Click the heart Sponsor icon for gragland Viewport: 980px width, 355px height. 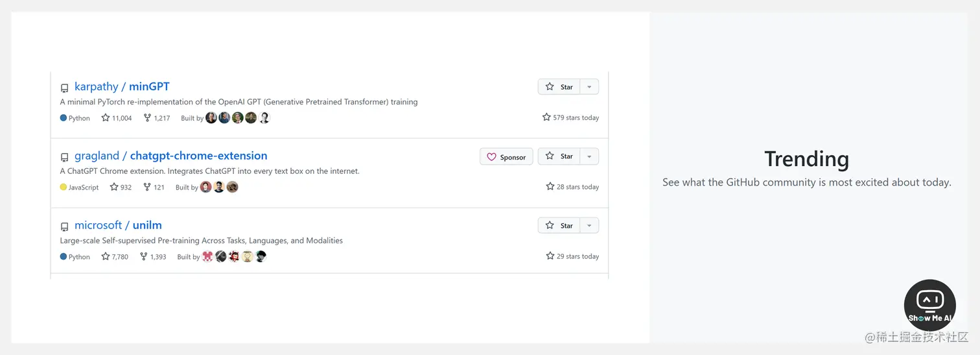[x=491, y=157]
